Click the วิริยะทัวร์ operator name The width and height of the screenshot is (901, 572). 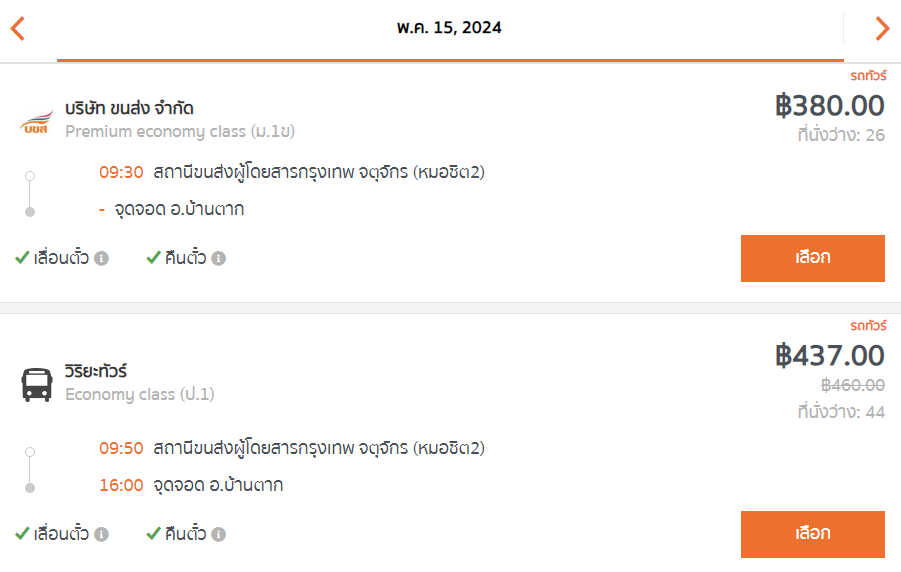tap(96, 371)
